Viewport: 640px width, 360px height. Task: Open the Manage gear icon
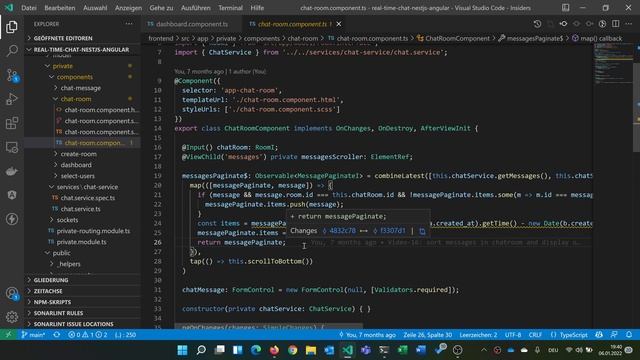12,317
